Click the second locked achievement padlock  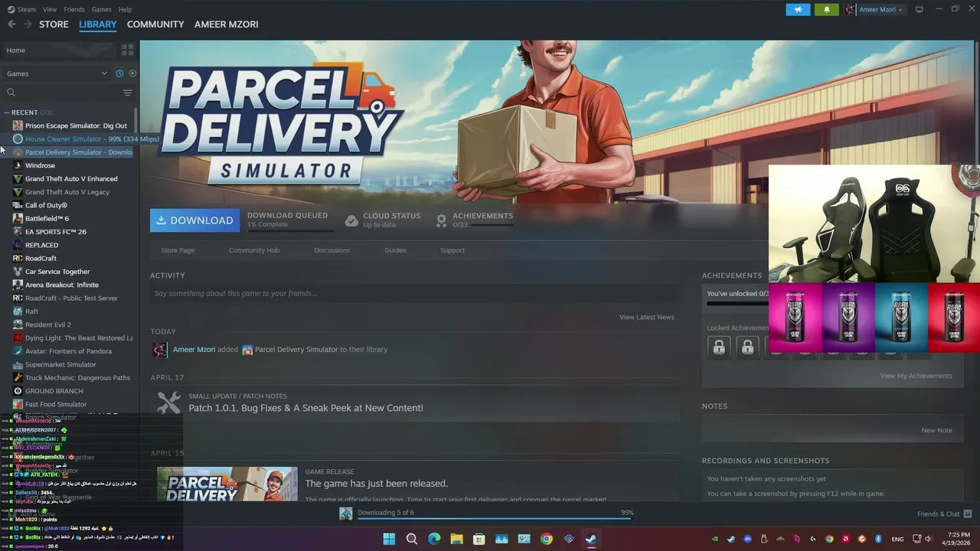747,347
